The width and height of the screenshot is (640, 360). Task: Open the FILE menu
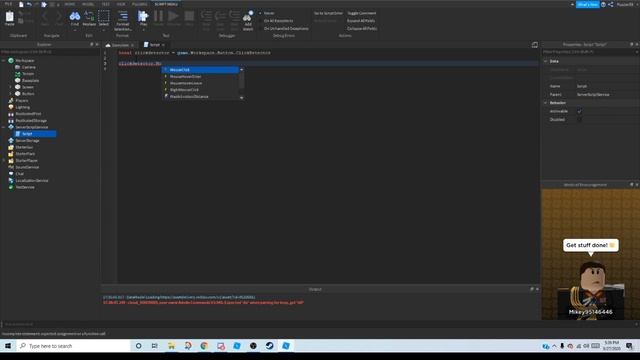pyautogui.click(x=8, y=4)
